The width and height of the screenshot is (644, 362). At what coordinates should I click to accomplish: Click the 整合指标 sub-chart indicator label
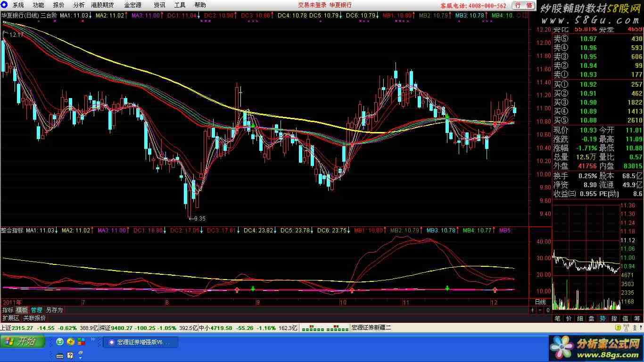coord(12,230)
